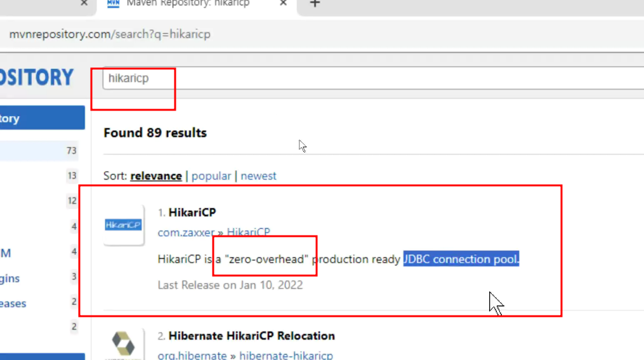Sort results by popular
Screen dimensions: 644x360
211,176
